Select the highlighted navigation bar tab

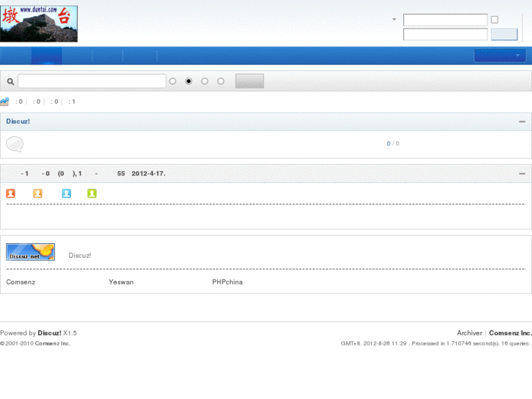47,56
